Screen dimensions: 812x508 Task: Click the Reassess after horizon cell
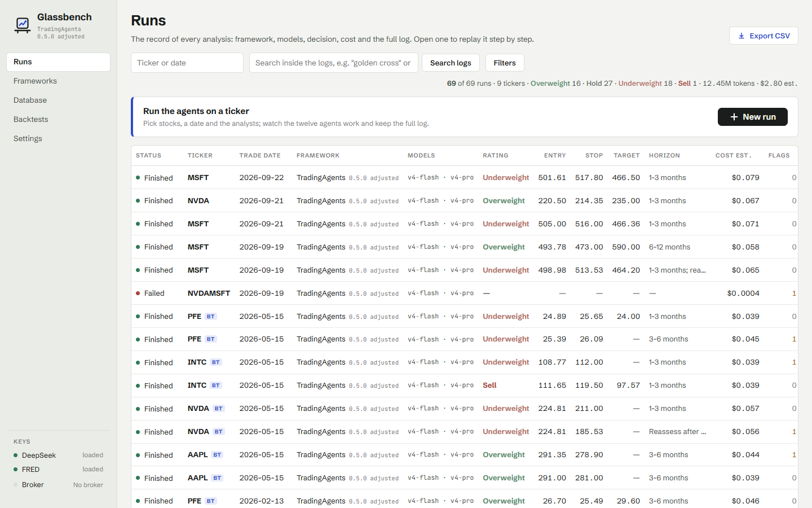point(677,432)
